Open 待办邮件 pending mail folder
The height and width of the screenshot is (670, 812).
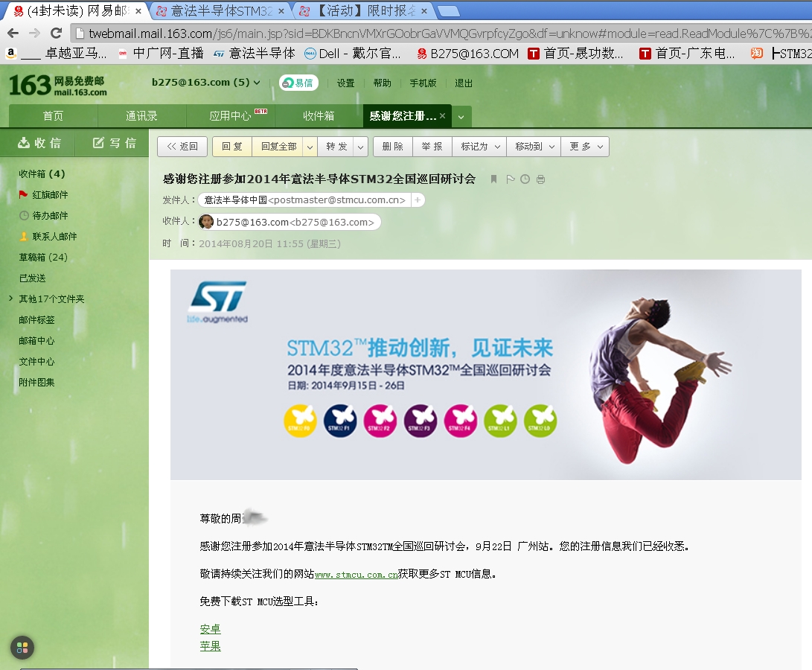click(43, 216)
